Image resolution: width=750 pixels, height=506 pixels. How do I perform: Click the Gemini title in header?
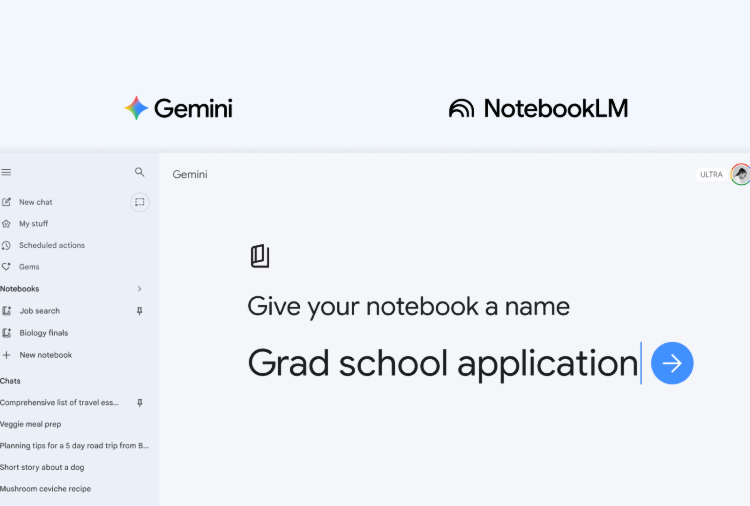tap(190, 175)
